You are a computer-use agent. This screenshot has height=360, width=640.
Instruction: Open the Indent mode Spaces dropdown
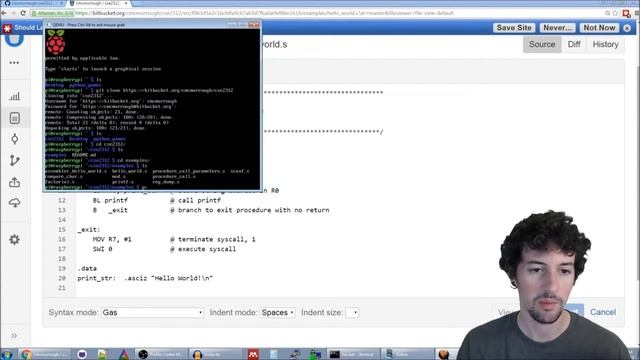[x=278, y=312]
